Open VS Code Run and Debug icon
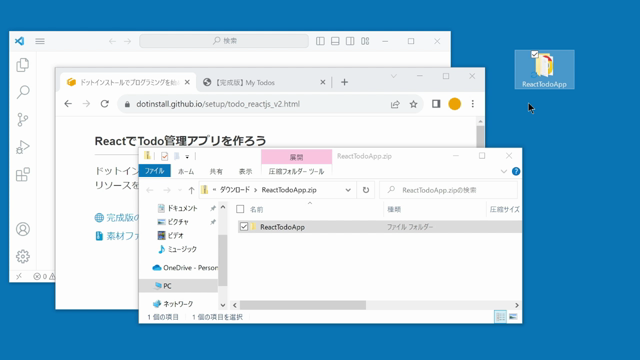The width and height of the screenshot is (640, 360). [23, 147]
